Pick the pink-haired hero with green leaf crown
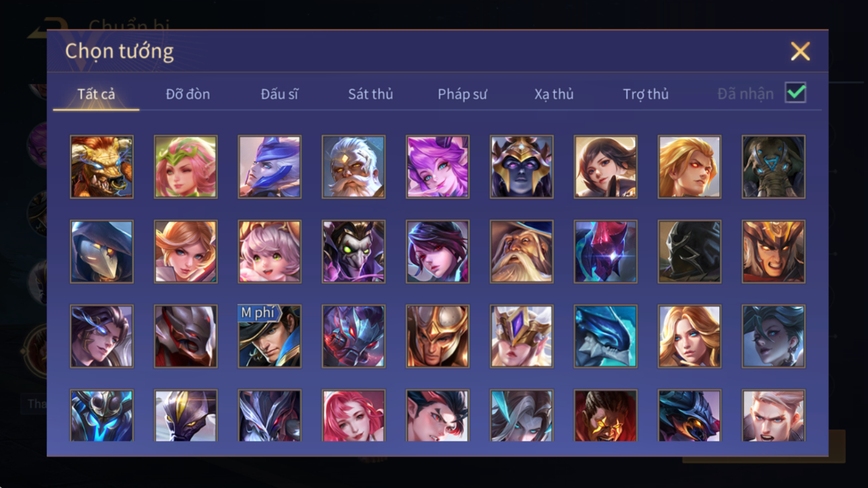 [186, 167]
